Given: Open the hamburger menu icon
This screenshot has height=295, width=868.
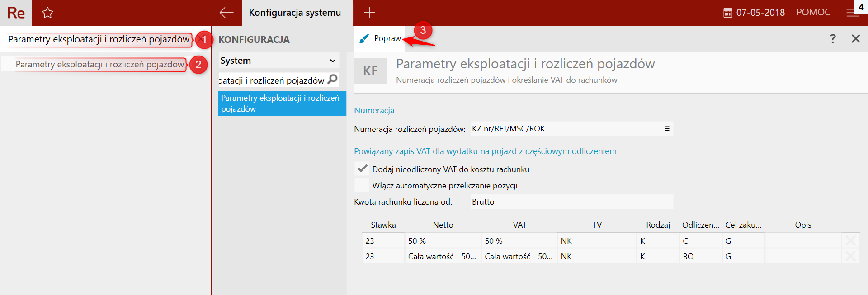Looking at the screenshot, I should pyautogui.click(x=852, y=13).
